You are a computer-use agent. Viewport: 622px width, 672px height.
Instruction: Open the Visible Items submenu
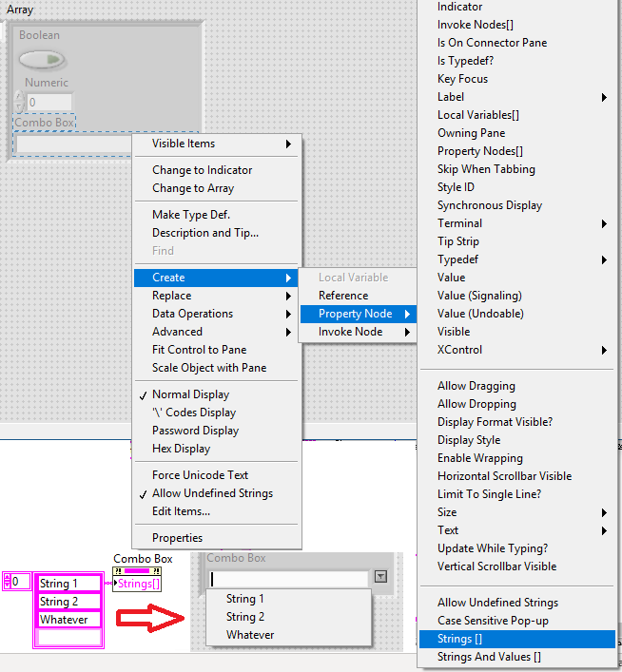[x=216, y=144]
